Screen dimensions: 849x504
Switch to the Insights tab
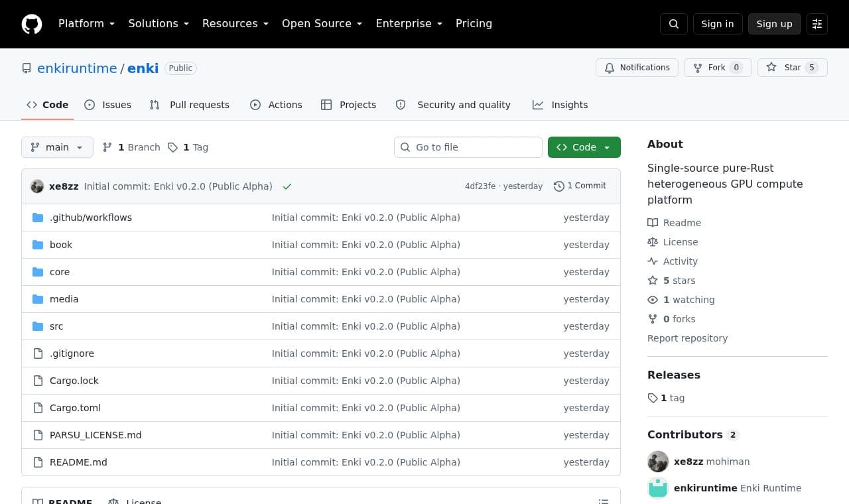(x=560, y=105)
